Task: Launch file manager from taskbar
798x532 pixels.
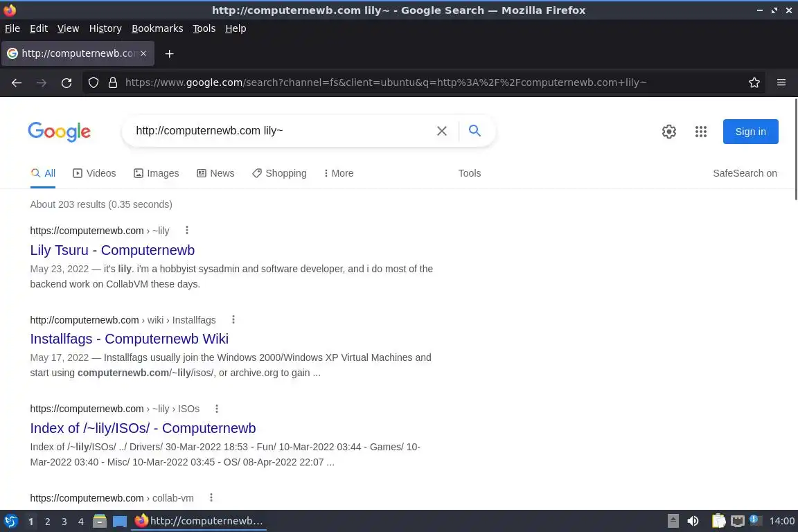Action: 100,521
